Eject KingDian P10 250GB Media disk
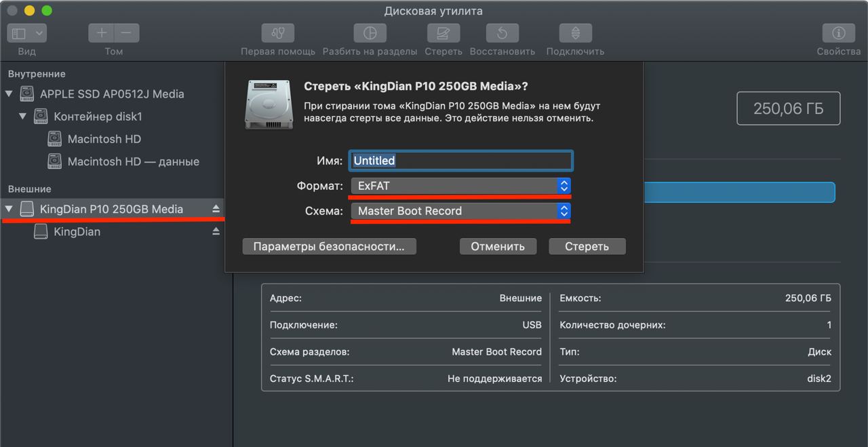The height and width of the screenshot is (447, 868). pos(216,209)
